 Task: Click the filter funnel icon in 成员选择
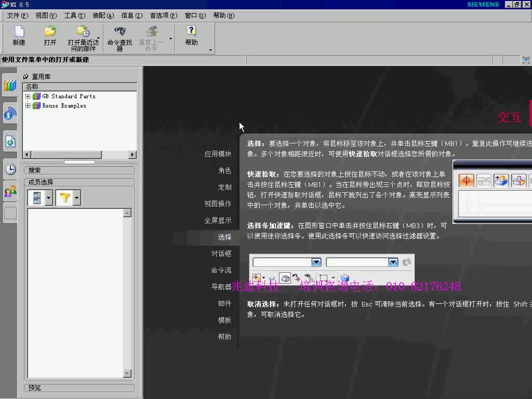[x=65, y=198]
